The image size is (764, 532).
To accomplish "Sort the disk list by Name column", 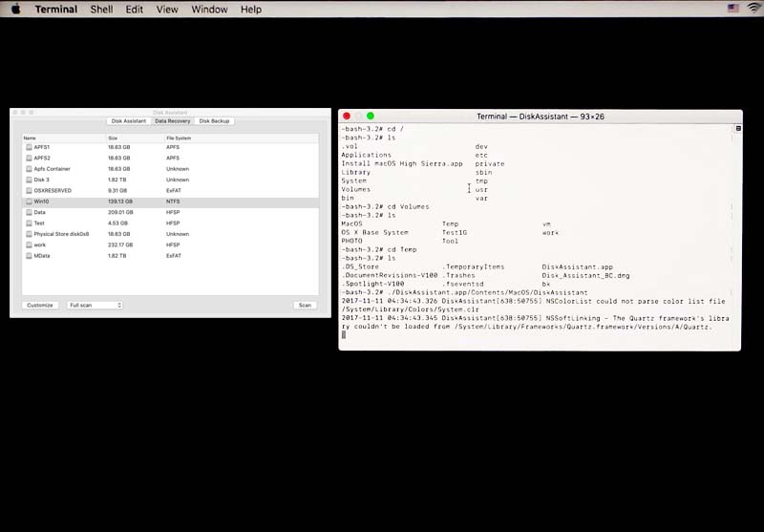I will (x=63, y=138).
